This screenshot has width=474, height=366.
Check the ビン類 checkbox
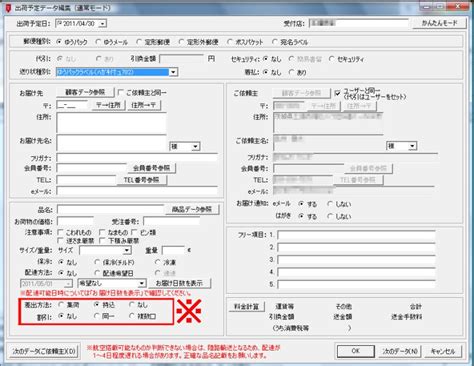pyautogui.click(x=135, y=232)
